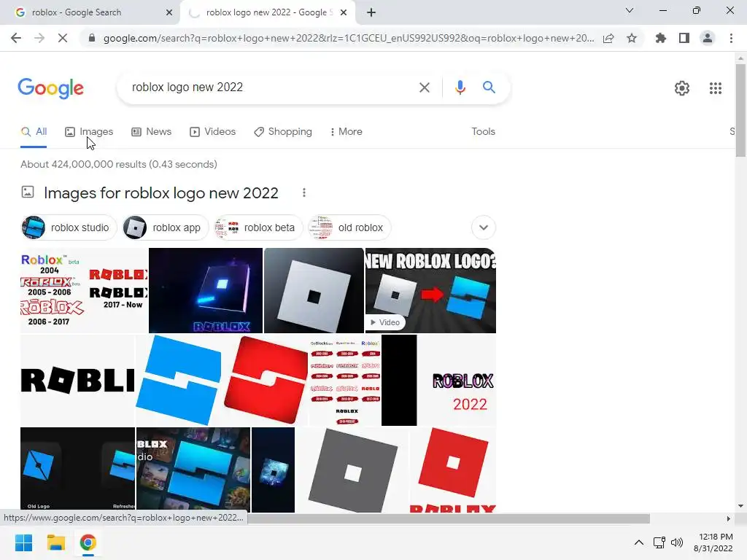Viewport: 747px width, 560px height.
Task: Switch to the News tab
Action: point(152,131)
